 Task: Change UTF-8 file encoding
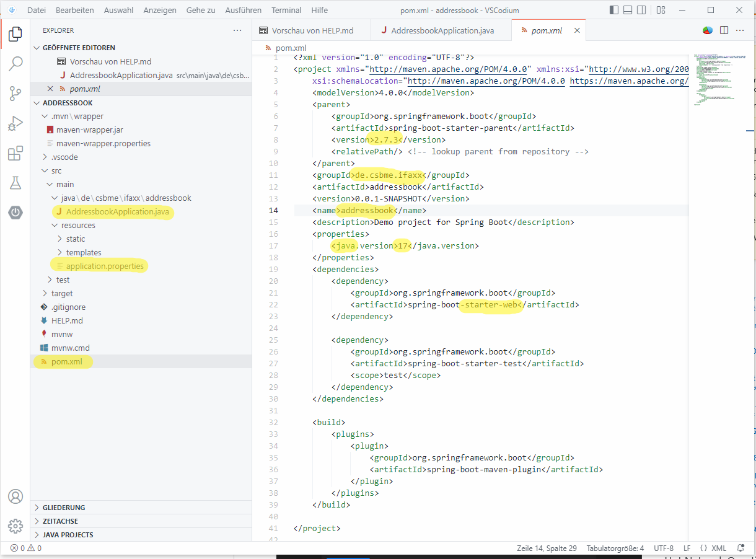pos(664,548)
